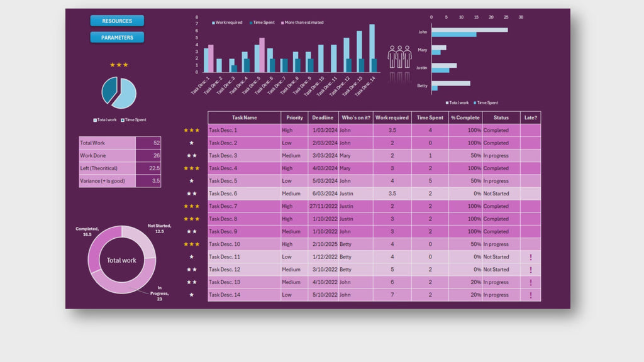Click the Total work donut chart center
The image size is (644, 362).
[121, 260]
